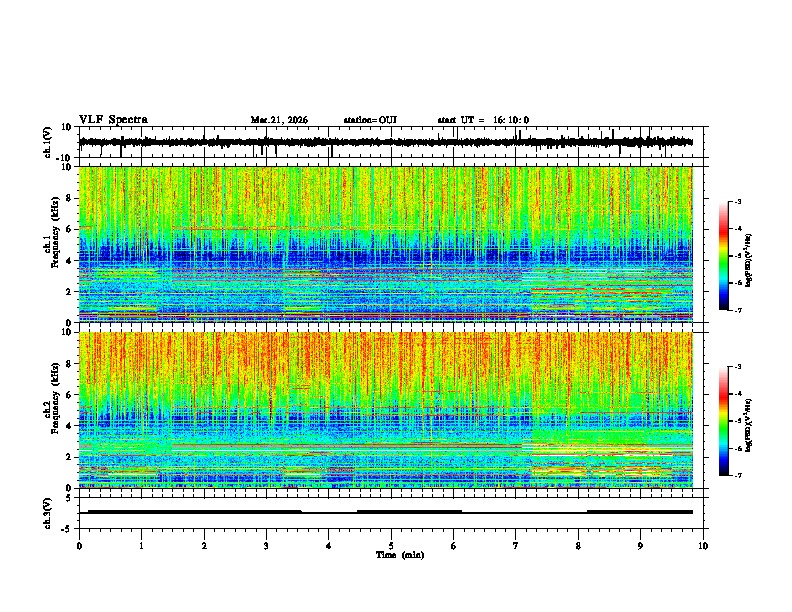Click the ch.1 colorbar log(PSD) unit label
Image resolution: width=792 pixels, height=612 pixels.
pyautogui.click(x=749, y=261)
